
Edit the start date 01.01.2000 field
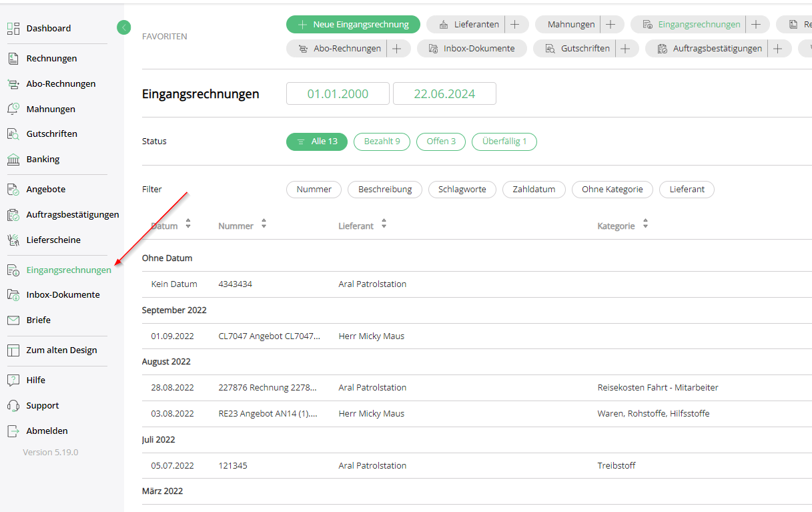(338, 93)
